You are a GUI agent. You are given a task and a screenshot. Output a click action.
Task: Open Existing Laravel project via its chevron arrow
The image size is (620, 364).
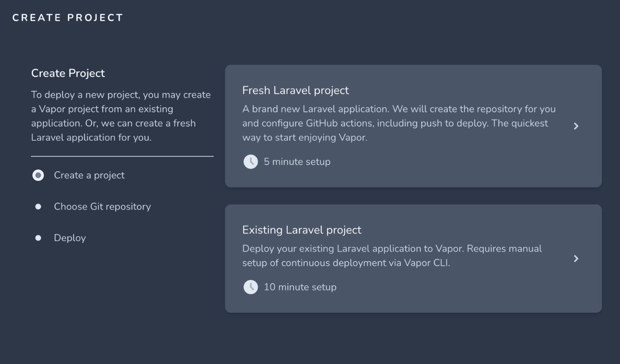click(x=576, y=259)
